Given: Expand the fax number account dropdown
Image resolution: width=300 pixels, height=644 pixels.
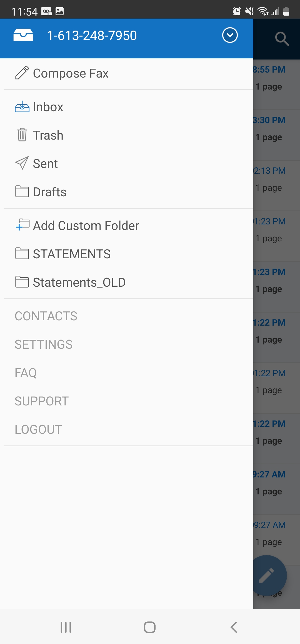Looking at the screenshot, I should 230,35.
